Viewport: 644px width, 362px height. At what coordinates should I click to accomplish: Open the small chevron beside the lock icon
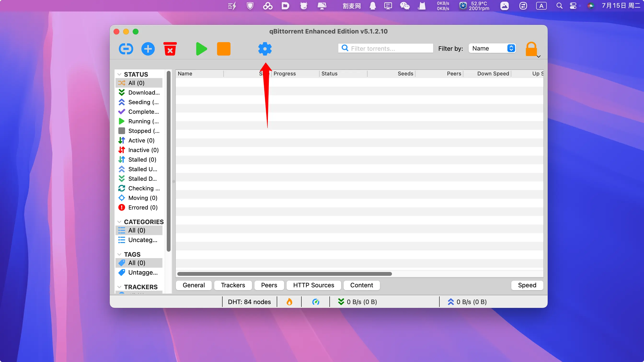(539, 57)
